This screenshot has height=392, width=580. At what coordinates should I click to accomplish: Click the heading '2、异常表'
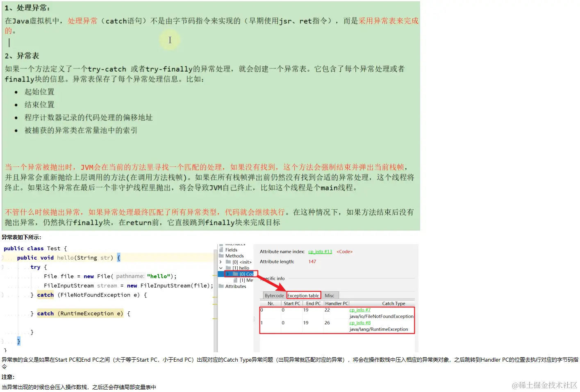(x=22, y=56)
